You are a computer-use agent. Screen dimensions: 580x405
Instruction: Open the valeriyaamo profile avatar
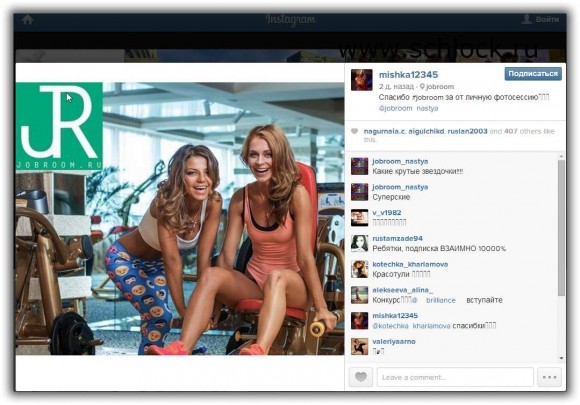coord(360,347)
